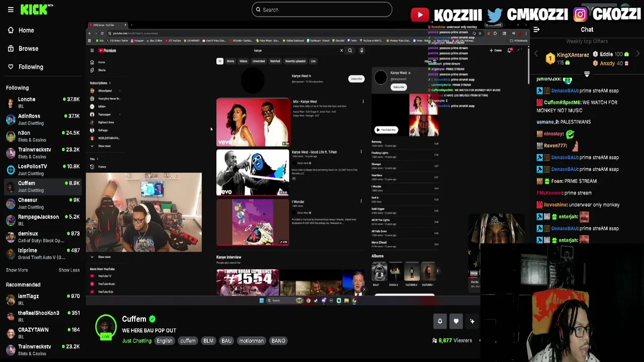Screen dimensions: 644x362
Task: Open Mix - Kanye West thumbnail
Action: click(x=253, y=122)
